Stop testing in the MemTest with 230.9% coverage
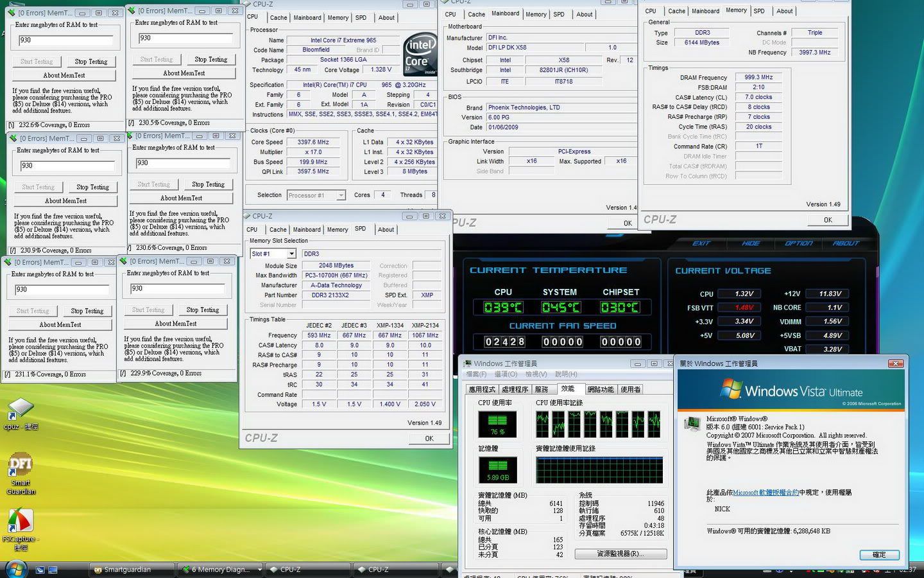Viewport: 924px width, 578px height. click(93, 188)
